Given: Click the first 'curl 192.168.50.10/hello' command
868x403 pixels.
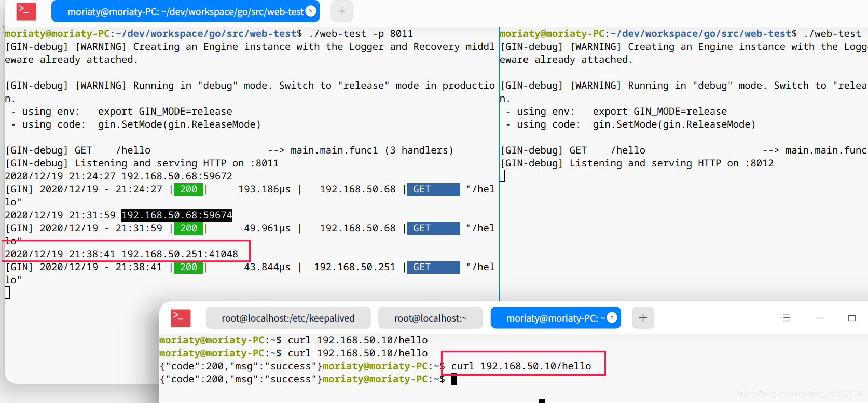Looking at the screenshot, I should click(x=358, y=340).
